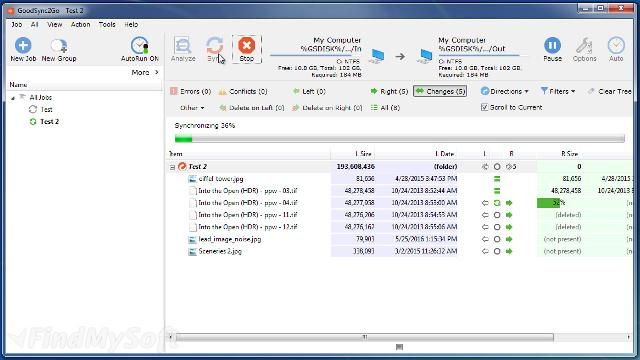Select the Test job in tree
Screen dimensions: 640x360
pos(46,109)
